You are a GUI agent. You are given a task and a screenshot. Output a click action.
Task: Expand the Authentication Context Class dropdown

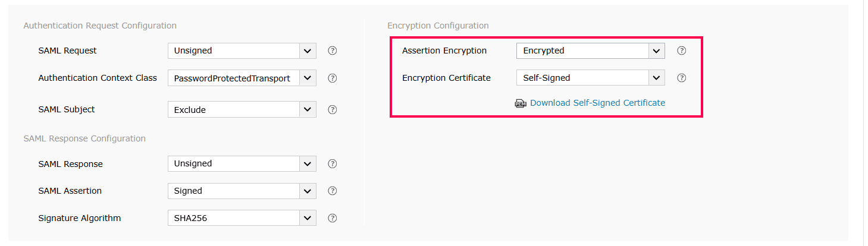tap(242, 78)
